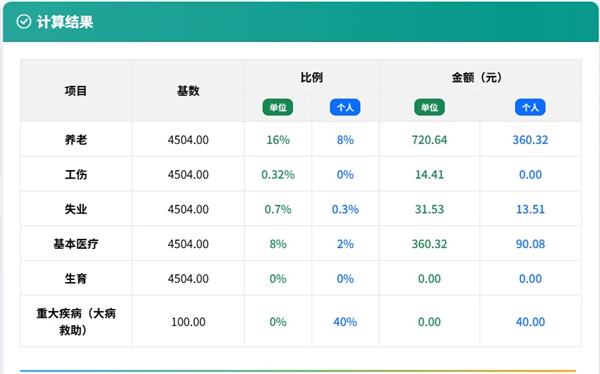Click the 4504.00 base in 失业 row
This screenshot has width=600, height=374.
188,209
